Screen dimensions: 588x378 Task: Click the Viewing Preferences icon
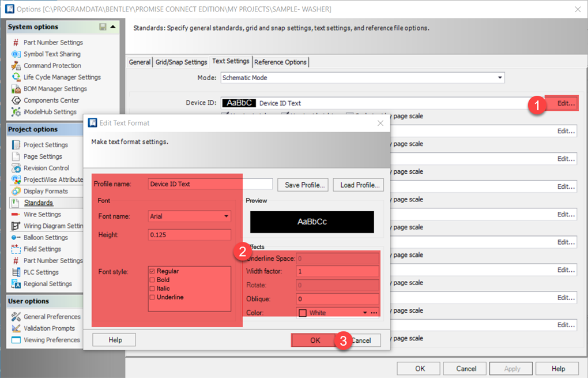pos(16,340)
